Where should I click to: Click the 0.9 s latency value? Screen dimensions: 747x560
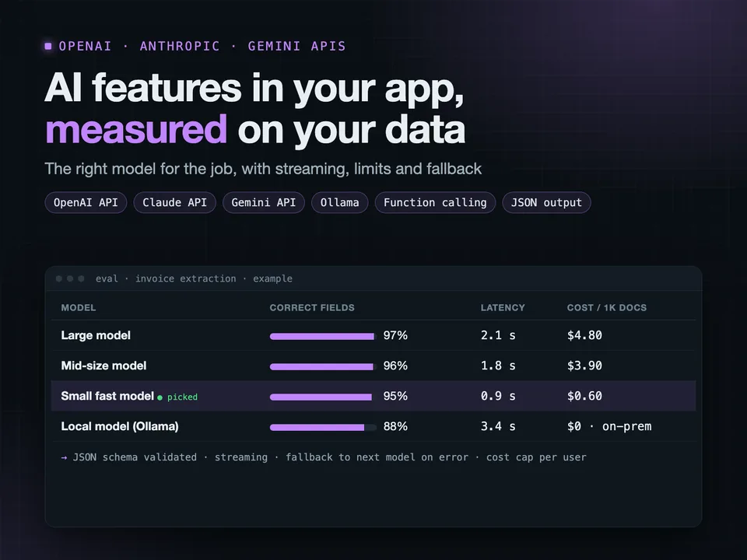point(498,396)
